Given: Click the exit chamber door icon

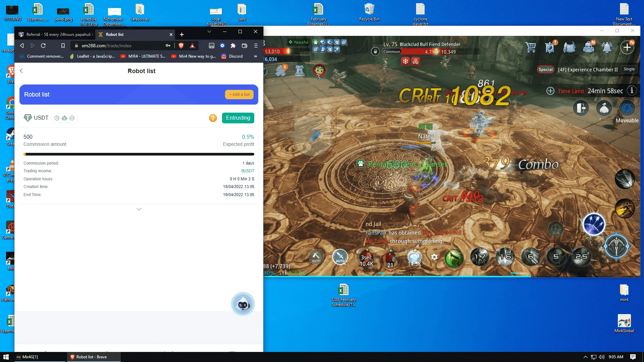Looking at the screenshot, I should click(581, 108).
